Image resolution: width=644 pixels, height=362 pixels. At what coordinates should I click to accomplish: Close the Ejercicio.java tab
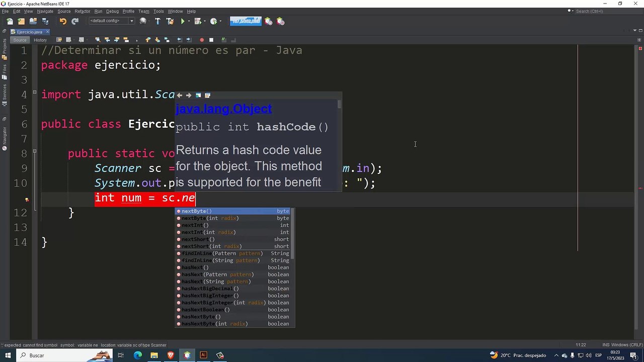(x=48, y=32)
